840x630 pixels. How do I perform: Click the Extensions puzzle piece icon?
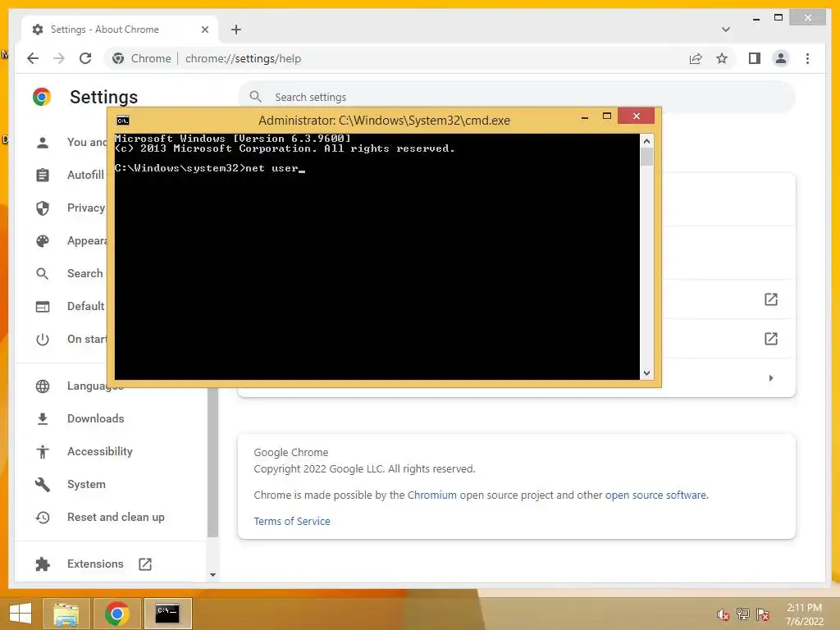[43, 564]
